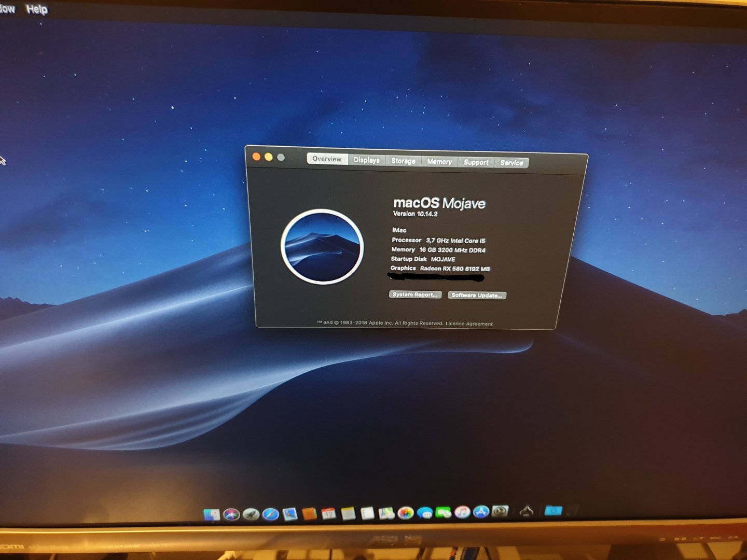Click the Version 10.14.2 text

click(x=415, y=214)
